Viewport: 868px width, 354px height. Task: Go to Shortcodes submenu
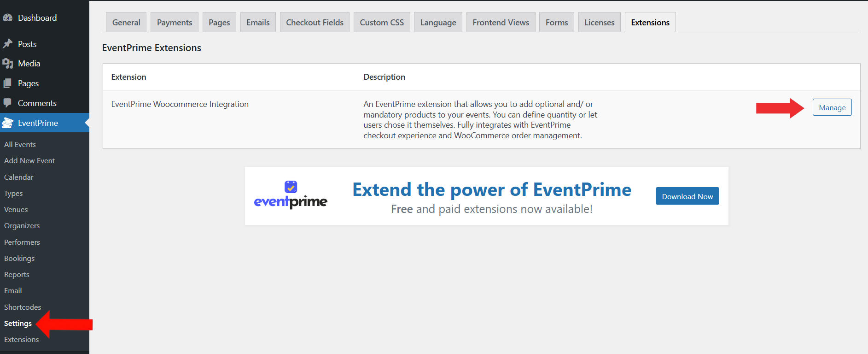click(x=23, y=307)
